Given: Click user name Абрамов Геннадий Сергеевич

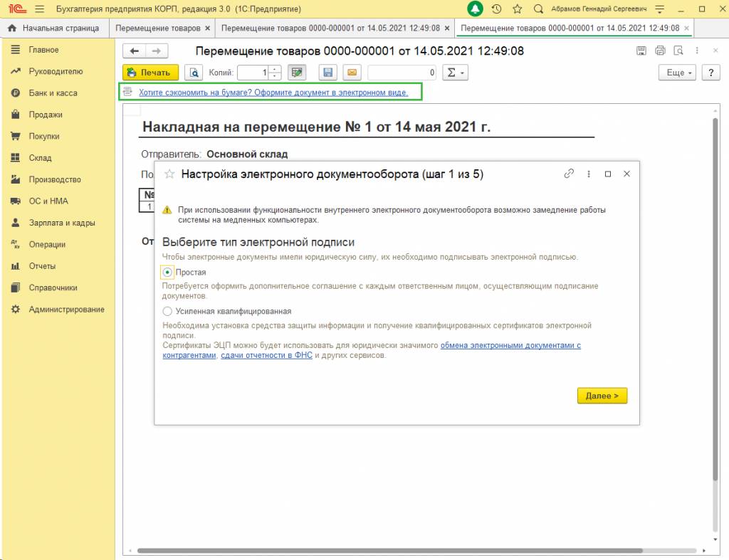Looking at the screenshot, I should coord(599,9).
